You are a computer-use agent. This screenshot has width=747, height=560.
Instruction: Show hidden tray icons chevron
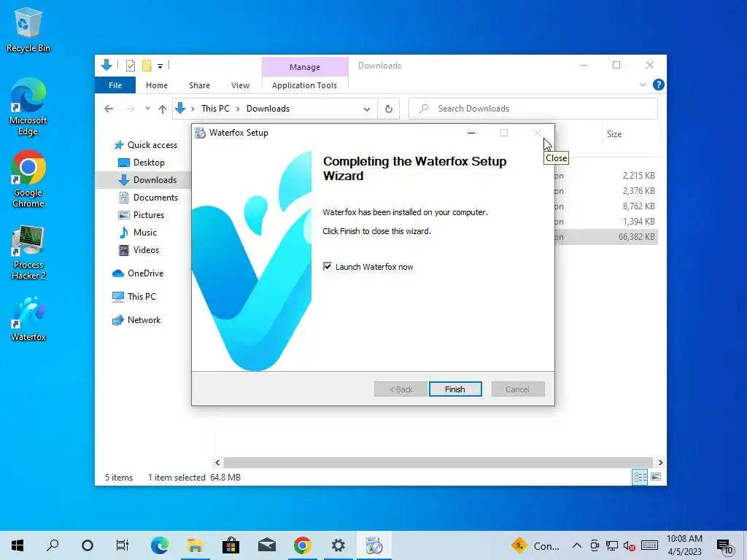(576, 545)
